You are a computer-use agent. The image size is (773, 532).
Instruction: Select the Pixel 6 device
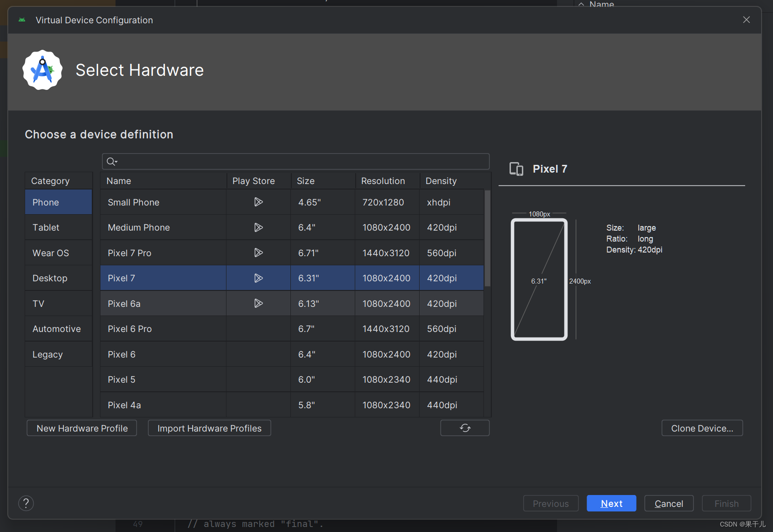coord(121,354)
